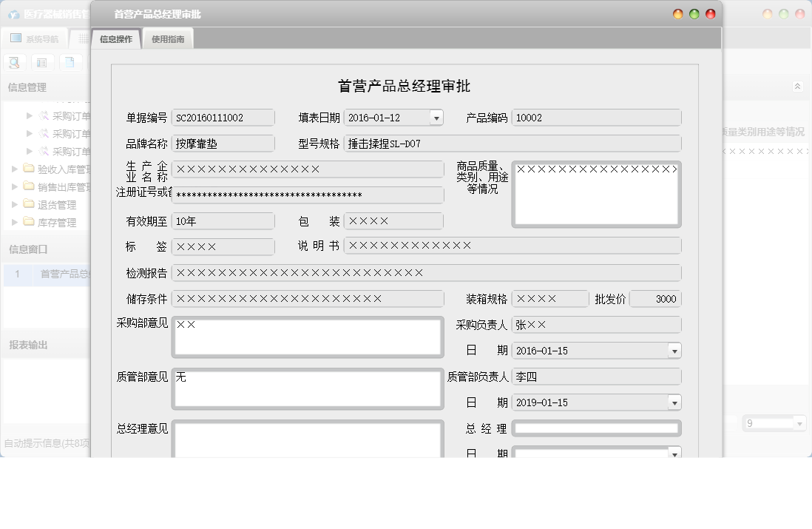Click the green maximize button of dialog
The width and height of the screenshot is (812, 529).
[694, 15]
